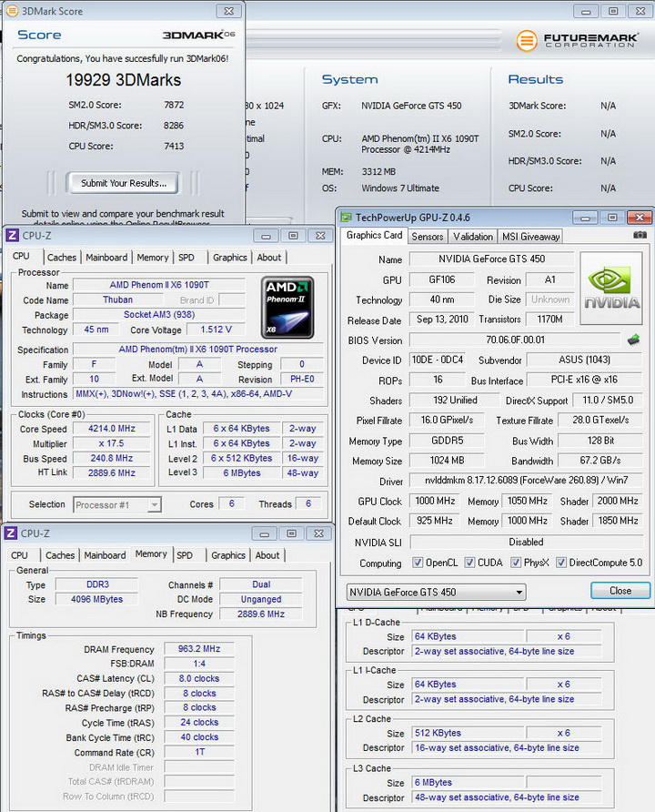This screenshot has height=812, width=655.
Task: Click the Futuremark logo icon
Action: tap(527, 40)
